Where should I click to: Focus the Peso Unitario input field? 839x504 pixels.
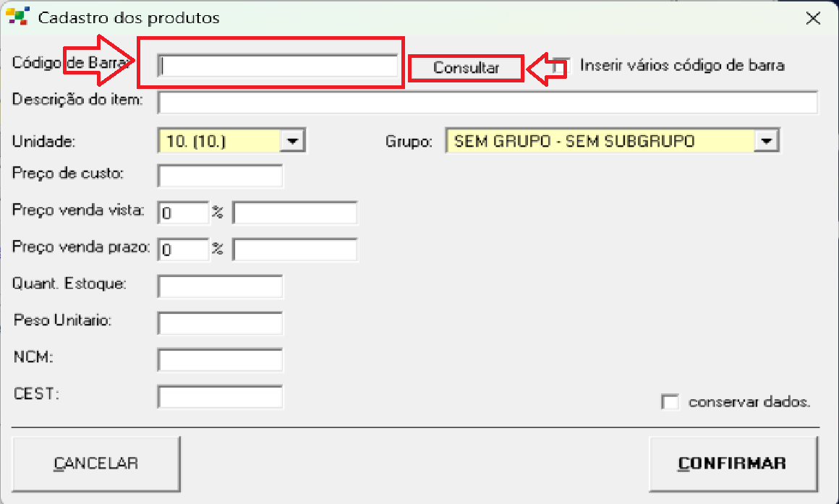tap(220, 323)
